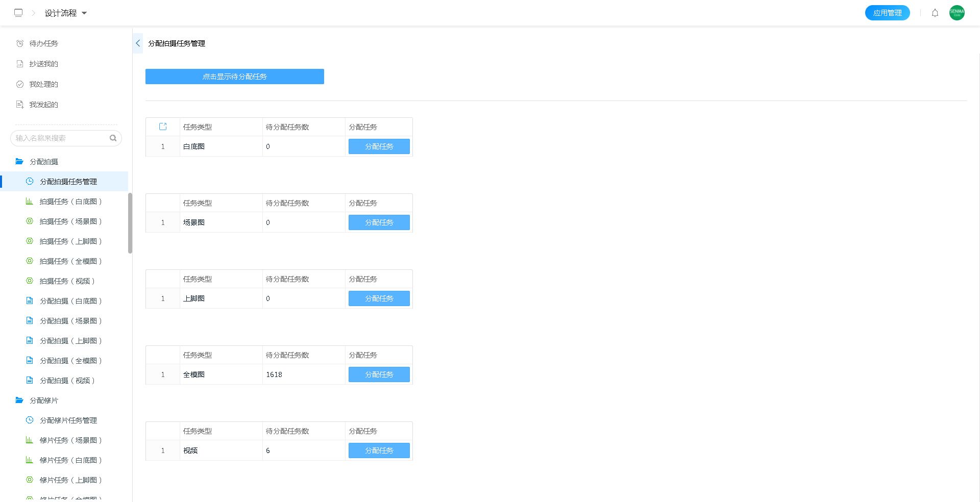
Task: Click 分配任务 button for 全模图 row
Action: tap(379, 374)
